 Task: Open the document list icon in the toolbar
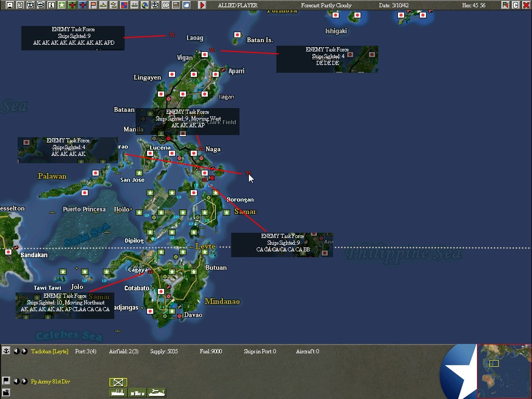[20, 5]
